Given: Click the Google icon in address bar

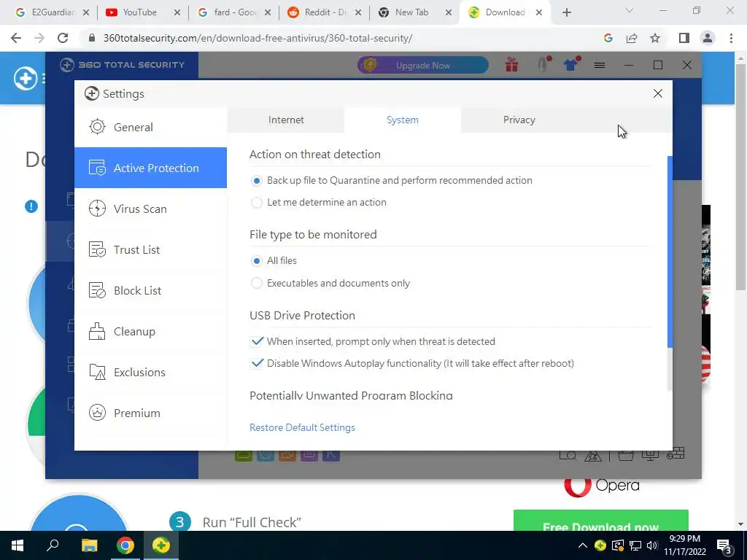Looking at the screenshot, I should (608, 38).
